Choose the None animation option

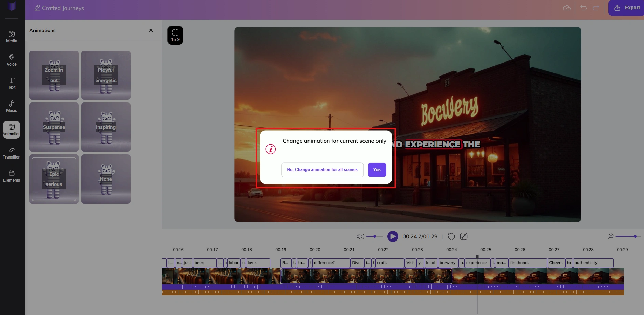pos(106,179)
